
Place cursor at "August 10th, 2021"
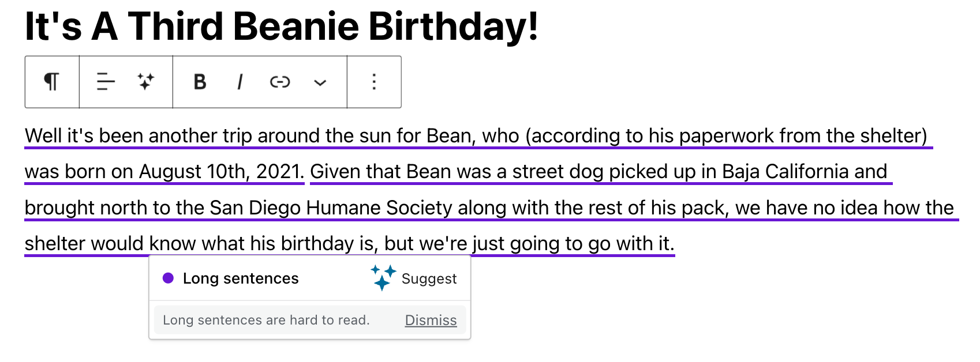(220, 172)
